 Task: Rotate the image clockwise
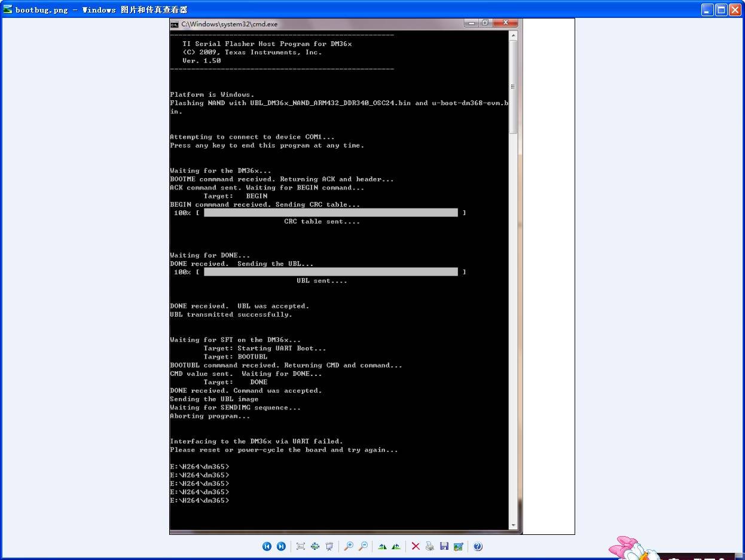tap(382, 546)
